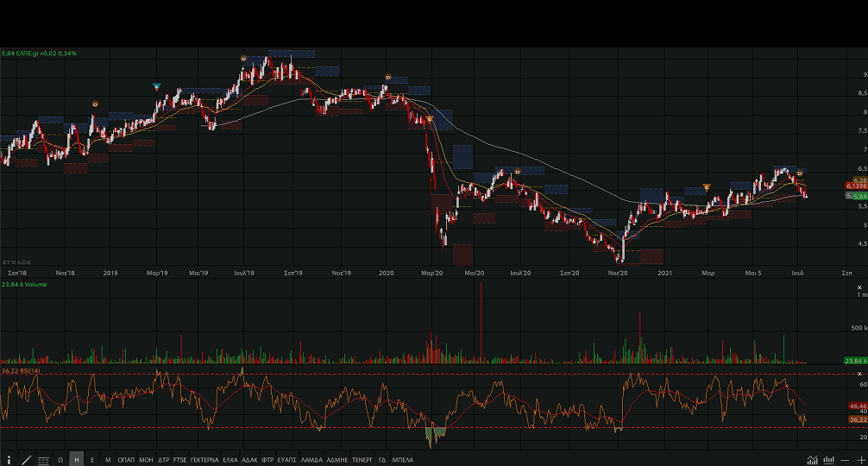The height and width of the screenshot is (466, 868).
Task: Open the indicators list icon
Action: (43, 460)
